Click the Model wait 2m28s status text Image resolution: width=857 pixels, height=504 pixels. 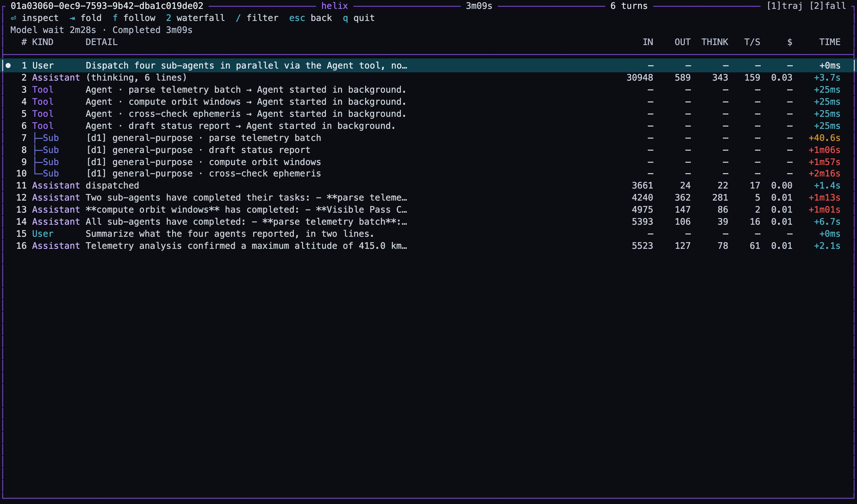tap(53, 30)
